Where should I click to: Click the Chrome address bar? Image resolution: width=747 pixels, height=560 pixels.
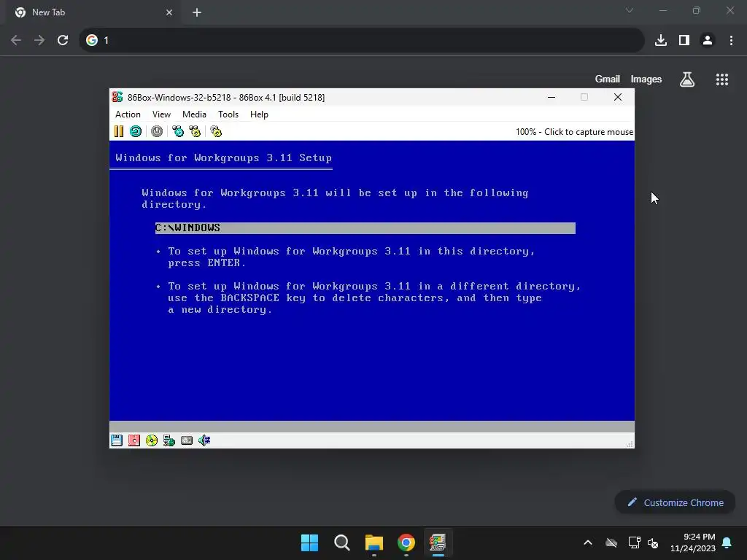point(362,40)
